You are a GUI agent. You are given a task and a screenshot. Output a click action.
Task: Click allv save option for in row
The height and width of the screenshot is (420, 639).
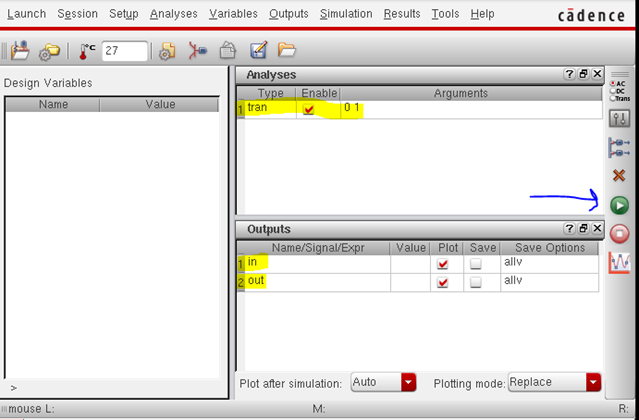pyautogui.click(x=549, y=264)
